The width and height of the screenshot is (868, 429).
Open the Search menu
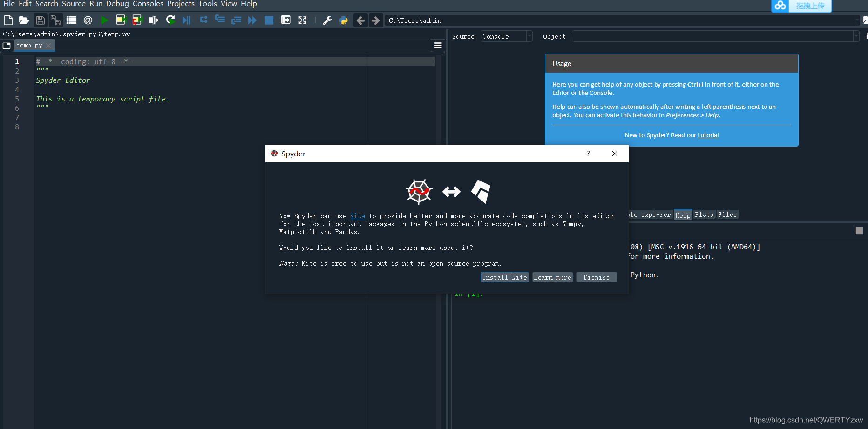tap(47, 4)
